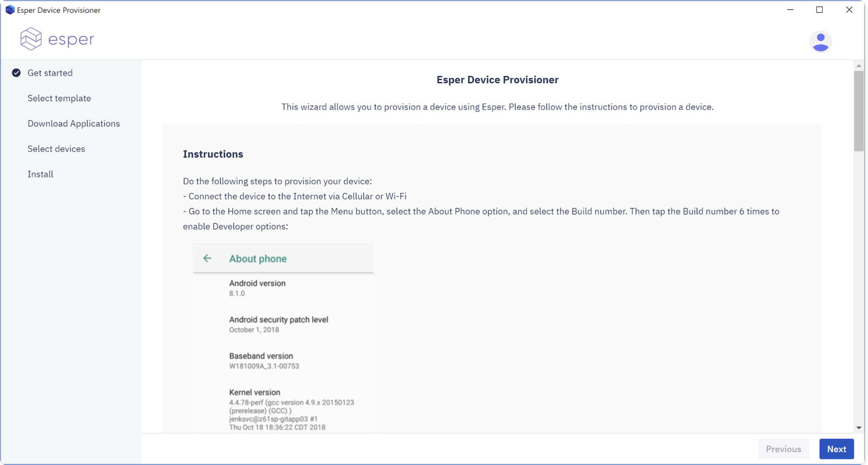This screenshot has width=868, height=465.
Task: Click the vertical scrollbar thumb
Action: pyautogui.click(x=859, y=110)
